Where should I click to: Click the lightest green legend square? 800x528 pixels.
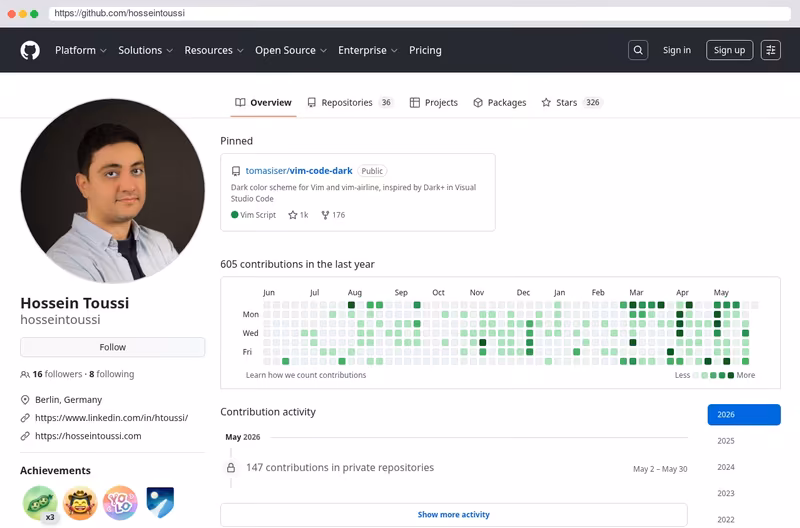pos(705,375)
